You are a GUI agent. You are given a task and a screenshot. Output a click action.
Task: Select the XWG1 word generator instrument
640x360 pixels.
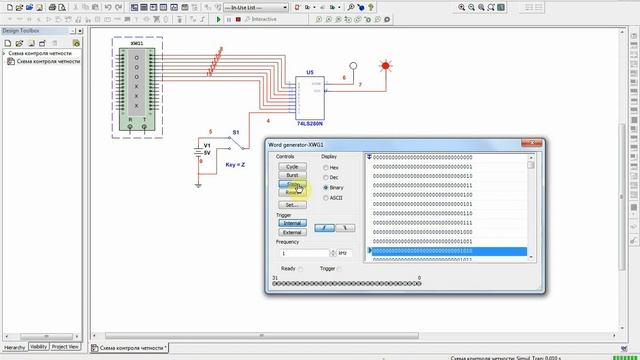[137, 88]
